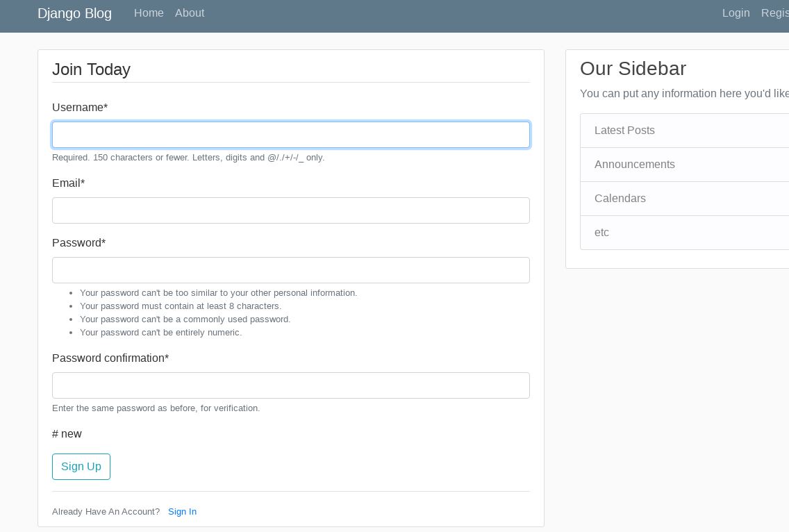Click the Join Today heading

pyautogui.click(x=91, y=69)
